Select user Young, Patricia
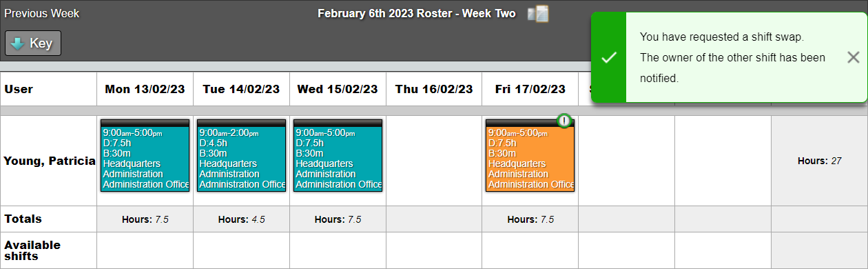This screenshot has height=269, width=868. click(x=50, y=161)
